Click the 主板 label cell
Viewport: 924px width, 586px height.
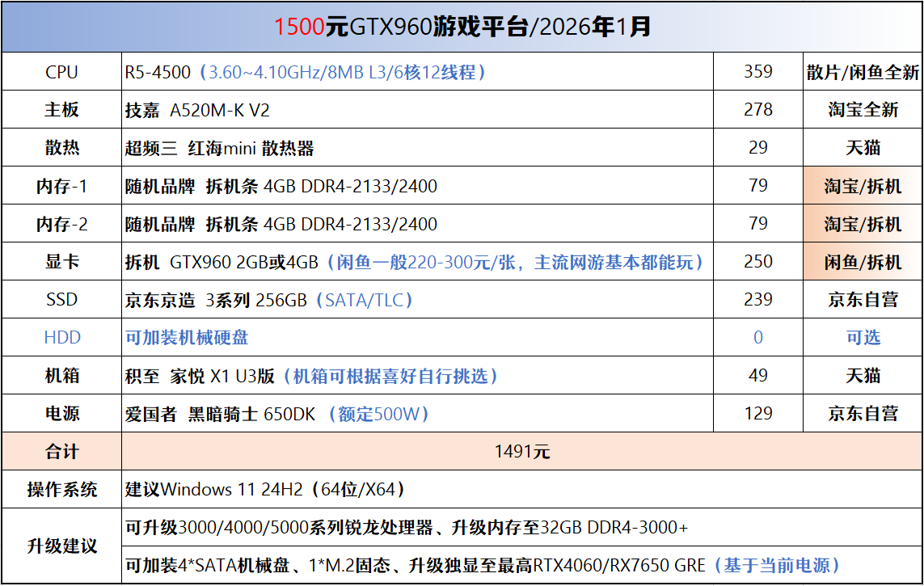pyautogui.click(x=62, y=110)
